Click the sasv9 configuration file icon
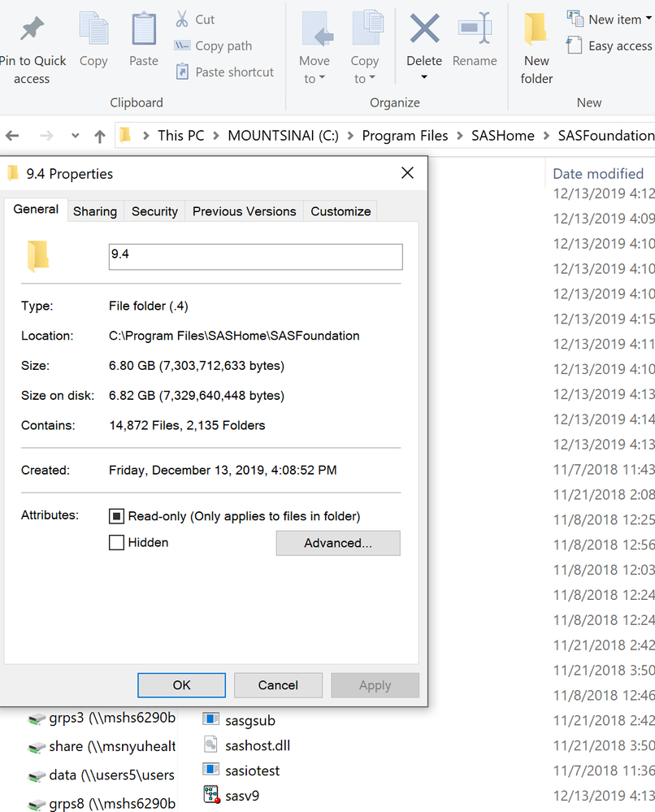Viewport: 655px width, 812px height. click(x=211, y=795)
